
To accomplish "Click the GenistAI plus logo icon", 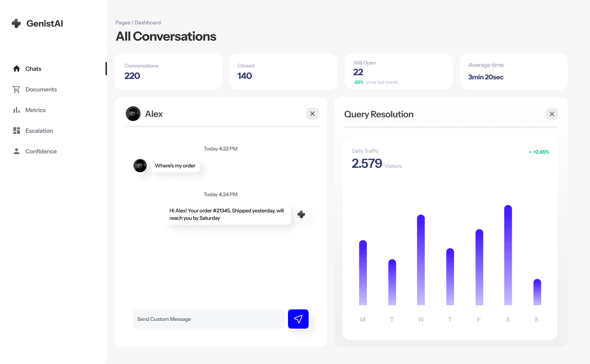I will point(16,23).
